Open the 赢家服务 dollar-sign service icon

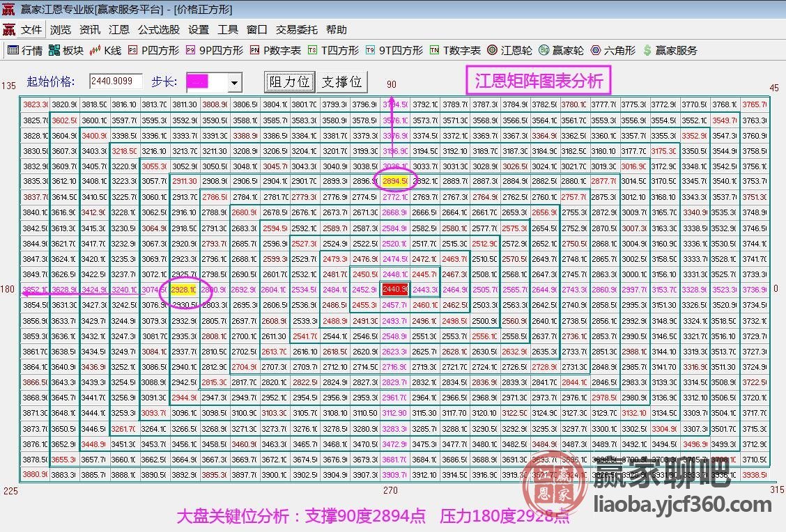coord(647,50)
